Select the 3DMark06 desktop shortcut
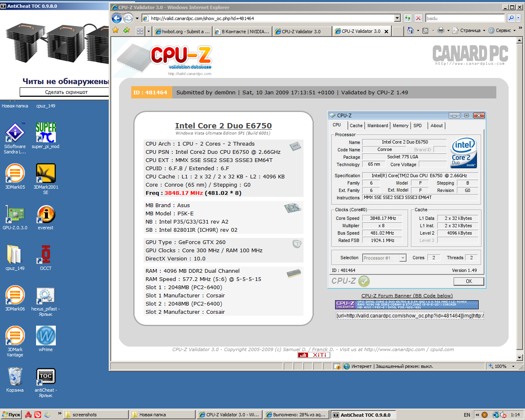 (15, 298)
